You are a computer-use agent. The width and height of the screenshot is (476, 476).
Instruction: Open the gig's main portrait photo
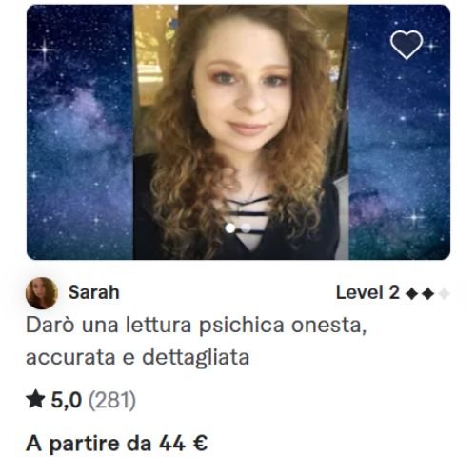pyautogui.click(x=241, y=132)
